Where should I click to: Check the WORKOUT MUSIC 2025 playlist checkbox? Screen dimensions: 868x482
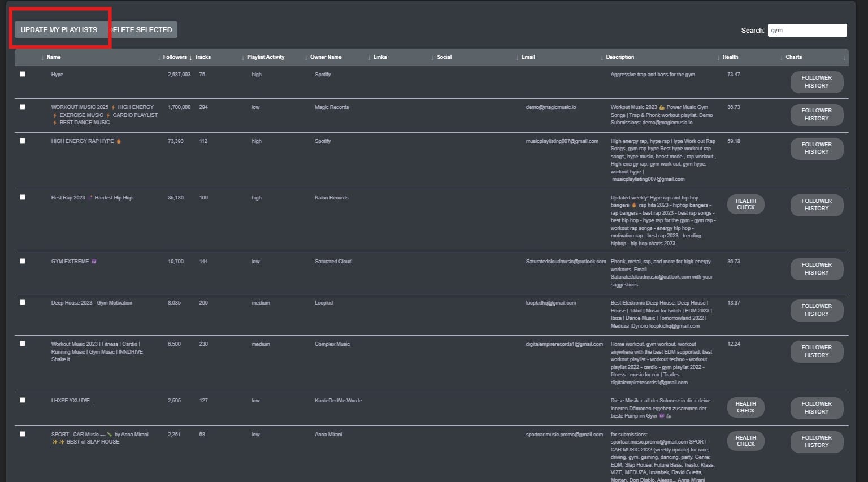click(x=23, y=107)
